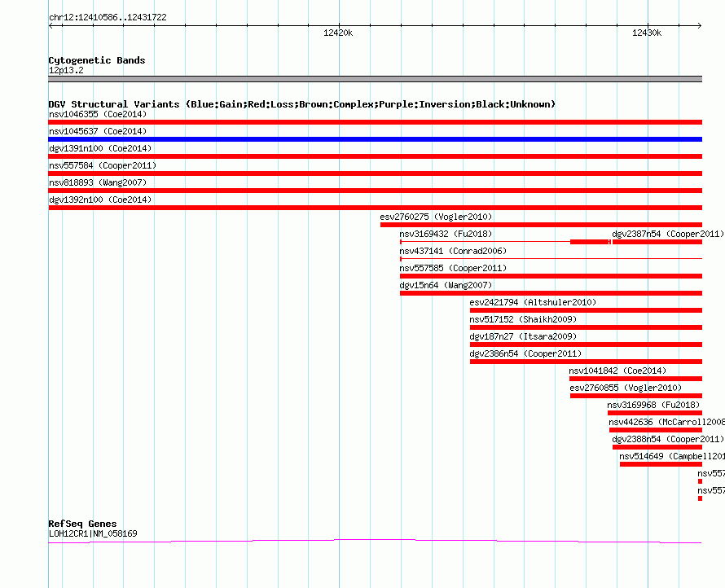Click the 12420k ruler marker
Image resolution: width=725 pixels, height=588 pixels.
[x=338, y=33]
